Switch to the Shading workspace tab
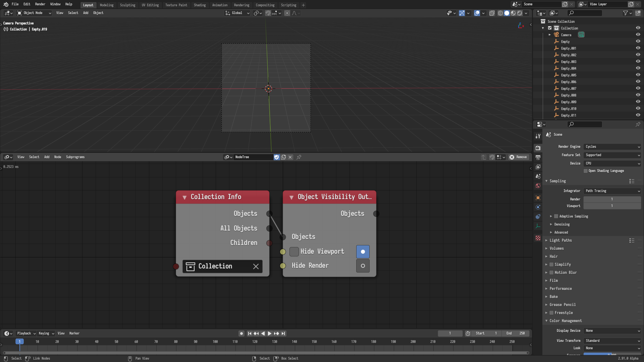 point(200,5)
